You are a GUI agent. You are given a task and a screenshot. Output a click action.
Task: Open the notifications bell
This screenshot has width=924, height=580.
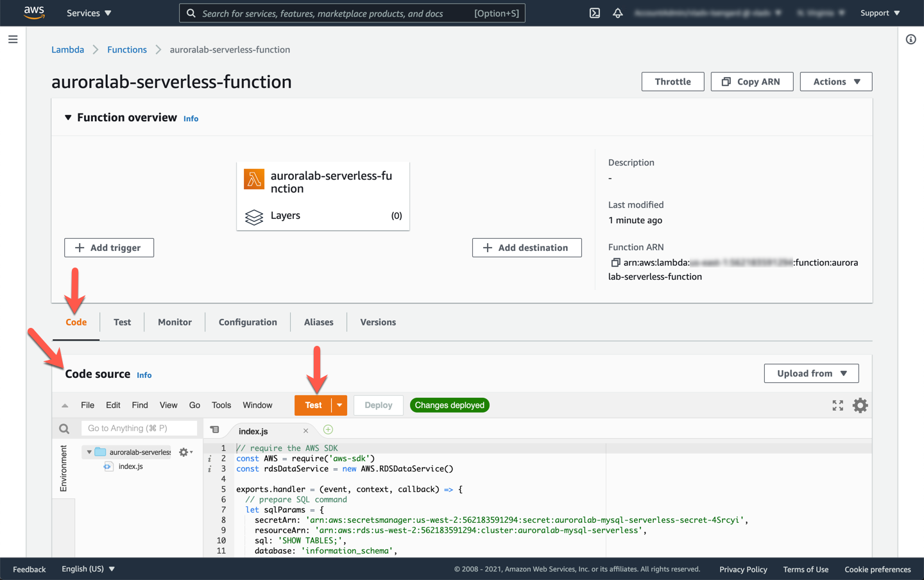[617, 13]
